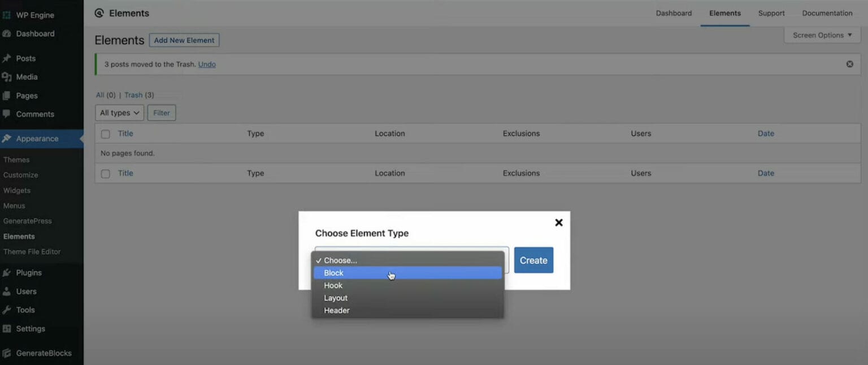Click the Comments bubble icon

(x=7, y=114)
